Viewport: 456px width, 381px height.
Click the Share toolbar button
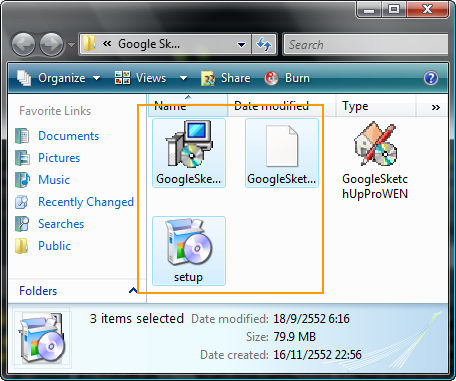(225, 78)
